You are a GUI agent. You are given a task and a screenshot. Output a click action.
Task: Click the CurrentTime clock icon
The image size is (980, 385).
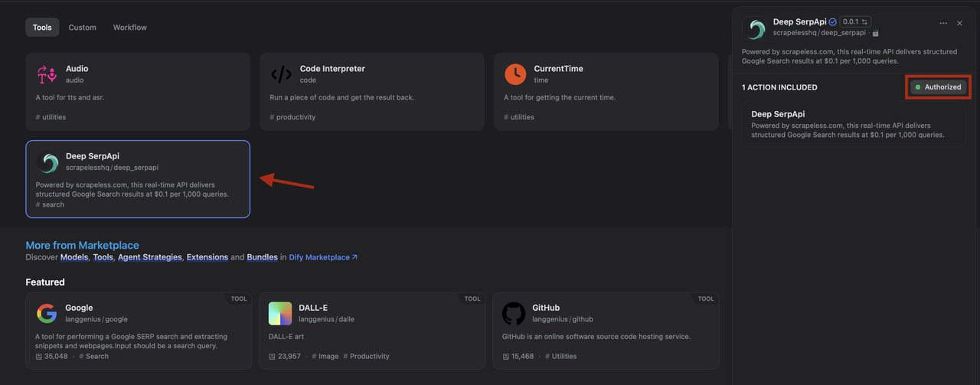click(515, 74)
